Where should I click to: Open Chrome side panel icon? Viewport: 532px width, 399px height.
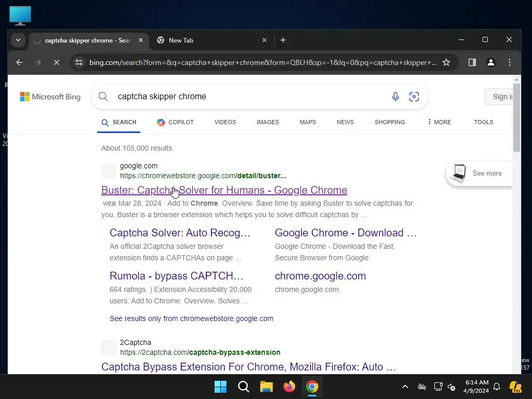coord(472,62)
